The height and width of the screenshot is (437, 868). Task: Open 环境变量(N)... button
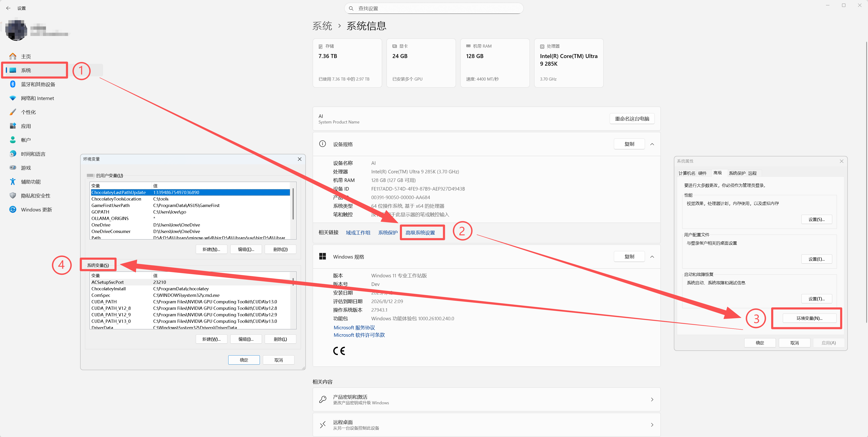[809, 318]
